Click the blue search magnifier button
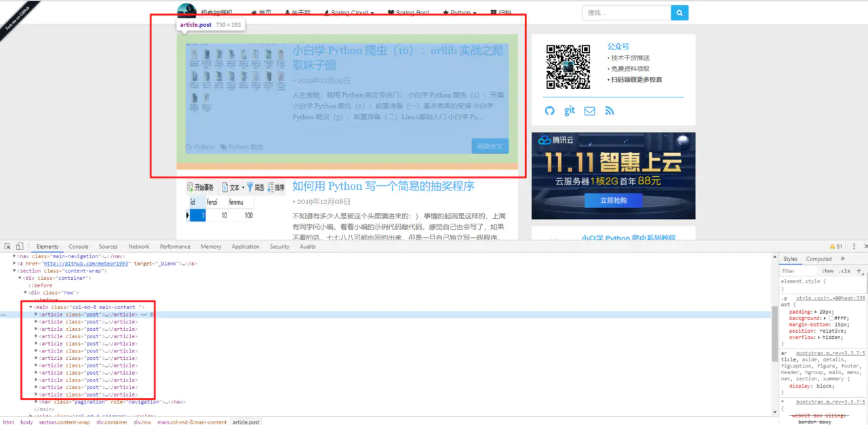 coord(679,12)
